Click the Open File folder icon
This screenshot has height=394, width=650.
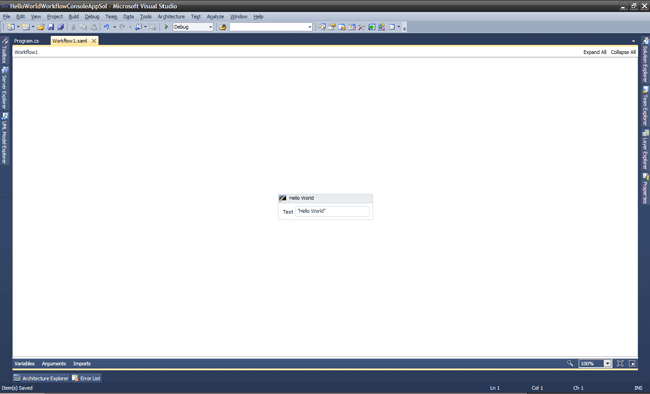[x=40, y=27]
